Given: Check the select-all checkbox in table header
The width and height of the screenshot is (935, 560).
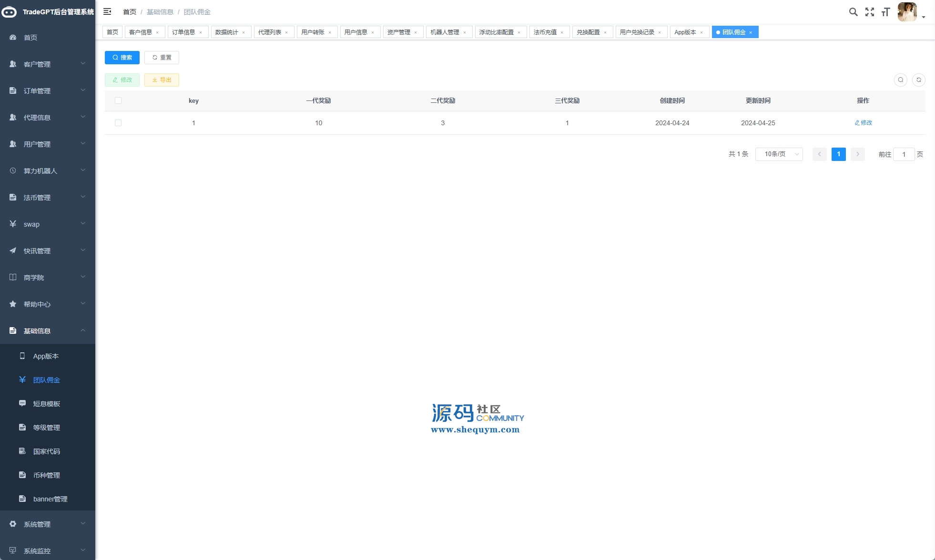Looking at the screenshot, I should pos(118,100).
